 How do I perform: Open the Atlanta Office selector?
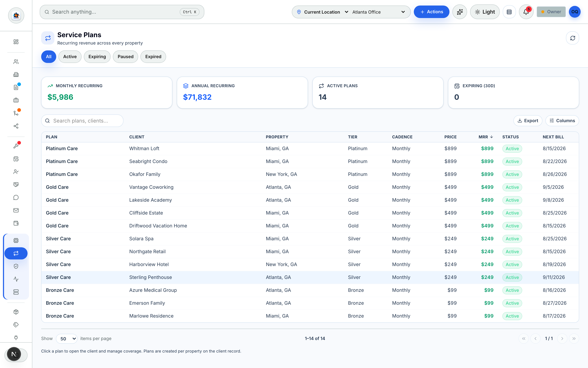[x=379, y=12]
